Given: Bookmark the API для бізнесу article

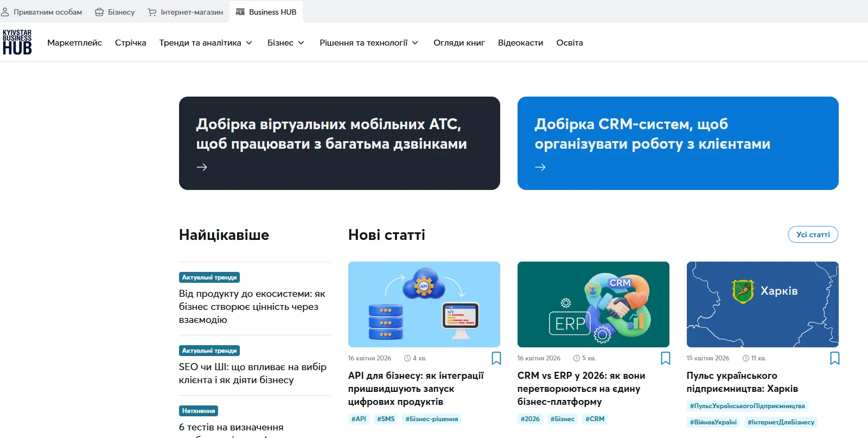Looking at the screenshot, I should click(496, 358).
